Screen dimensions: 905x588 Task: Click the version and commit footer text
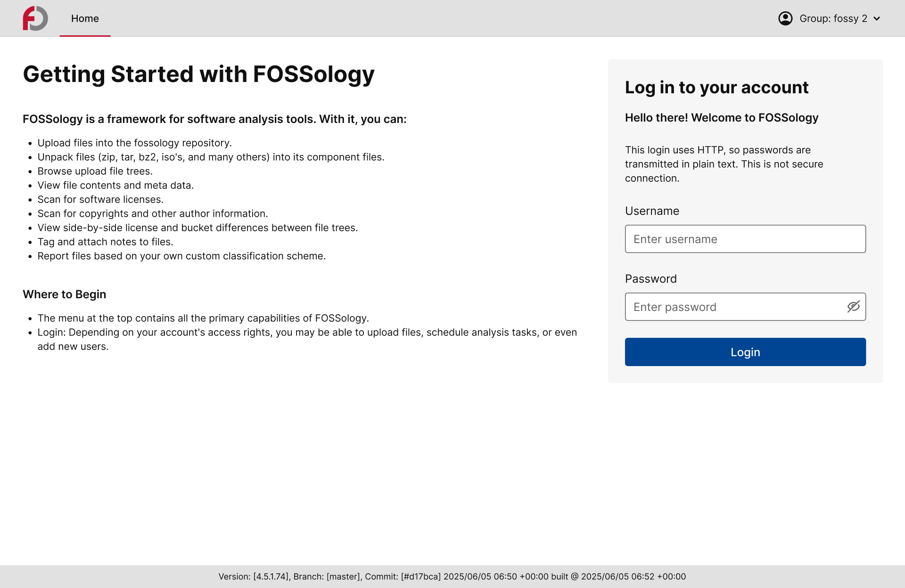click(452, 577)
